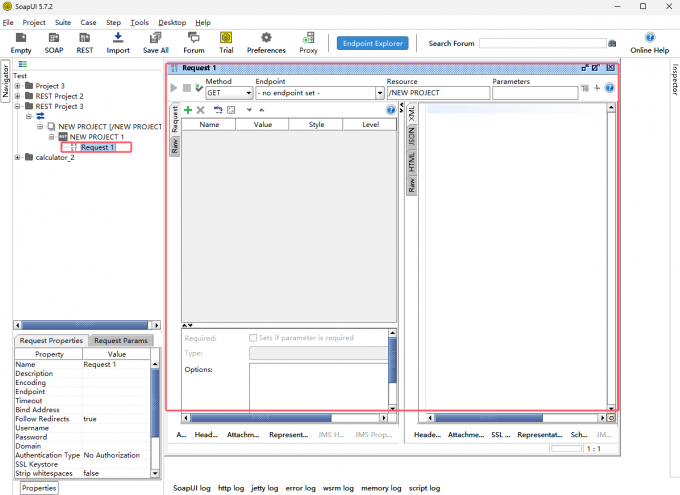Expand the calculator_2 project node

(x=17, y=157)
